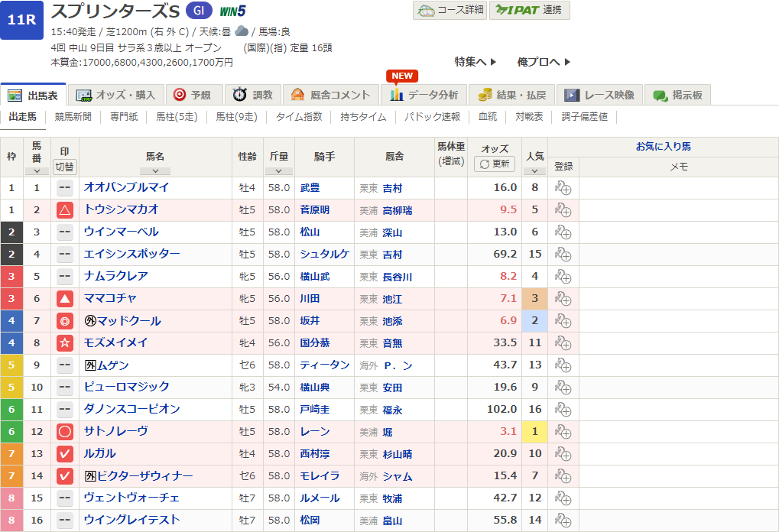This screenshot has width=779, height=532.
Task: Click the orange frame 7 cell for ルガル
Action: (11, 454)
